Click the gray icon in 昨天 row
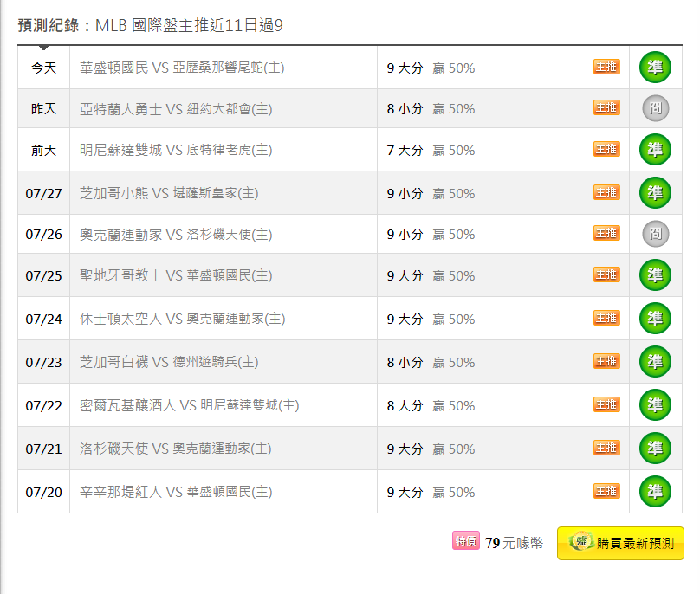The image size is (700, 594). click(655, 108)
